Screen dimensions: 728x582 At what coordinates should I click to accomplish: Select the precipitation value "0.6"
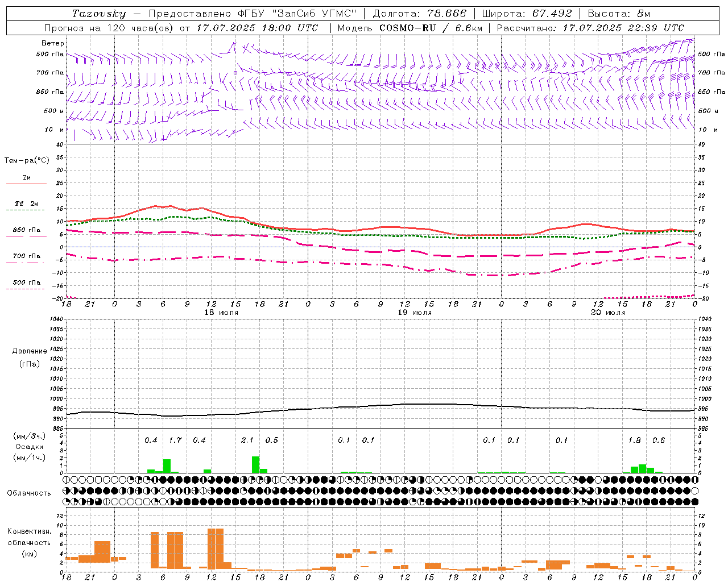tap(659, 440)
